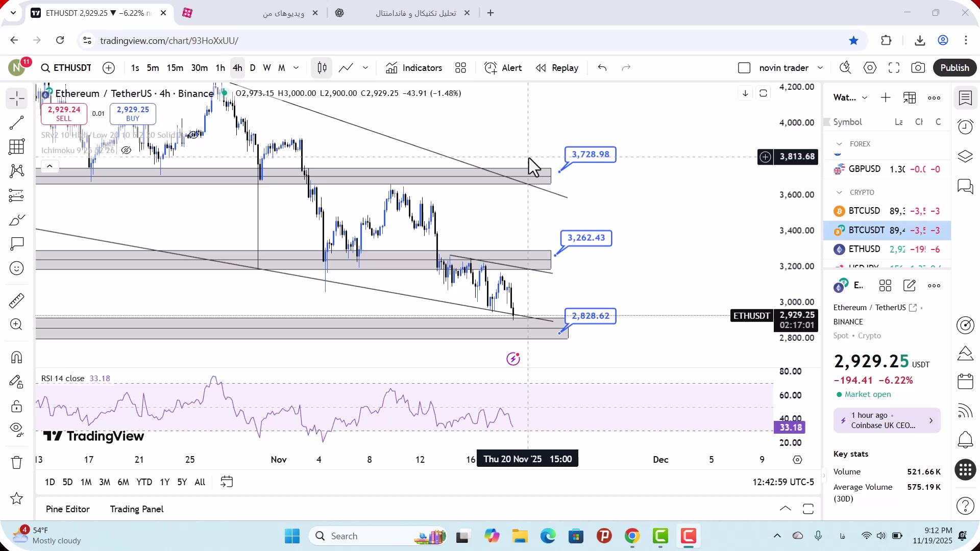This screenshot has width=980, height=551.
Task: Switch to line chart style
Action: click(346, 68)
